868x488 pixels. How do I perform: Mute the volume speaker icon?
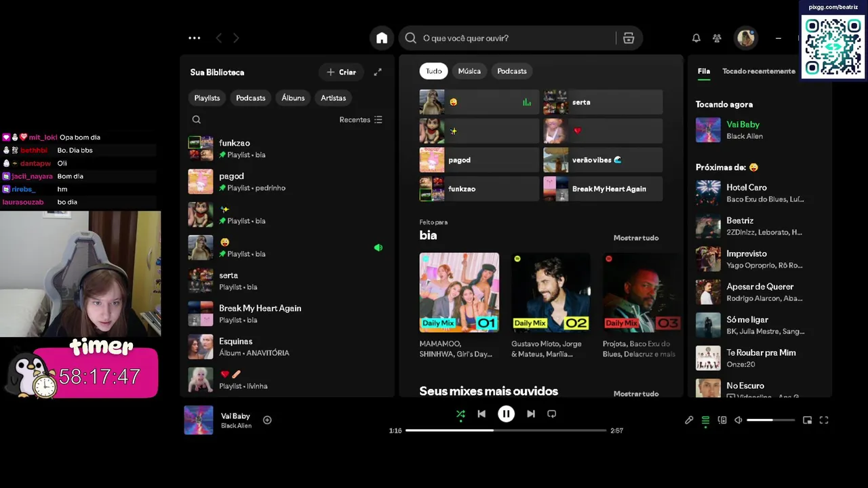click(738, 420)
